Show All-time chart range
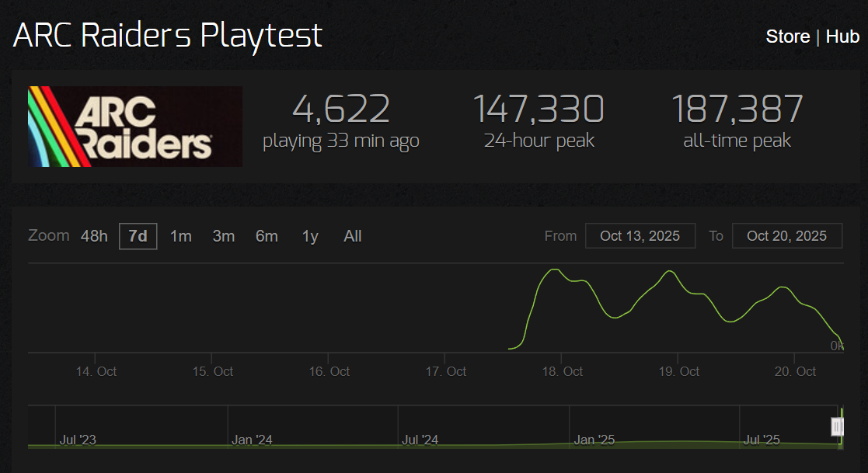 point(353,236)
